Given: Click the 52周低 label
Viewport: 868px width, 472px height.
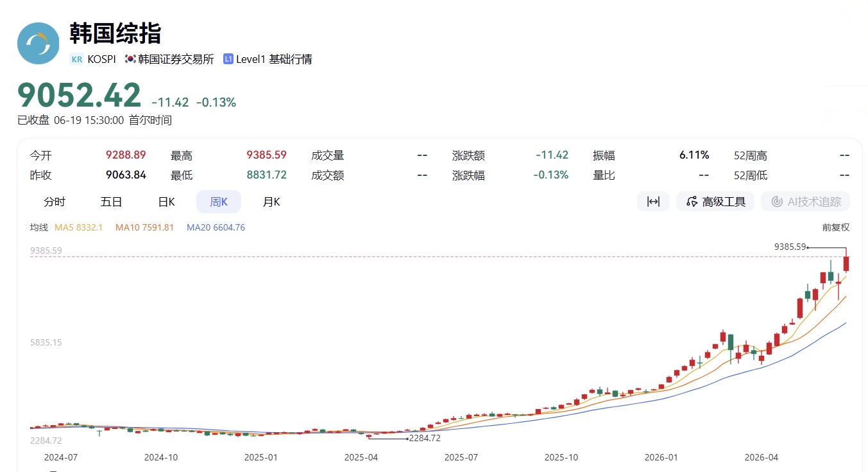Looking at the screenshot, I should tap(751, 175).
